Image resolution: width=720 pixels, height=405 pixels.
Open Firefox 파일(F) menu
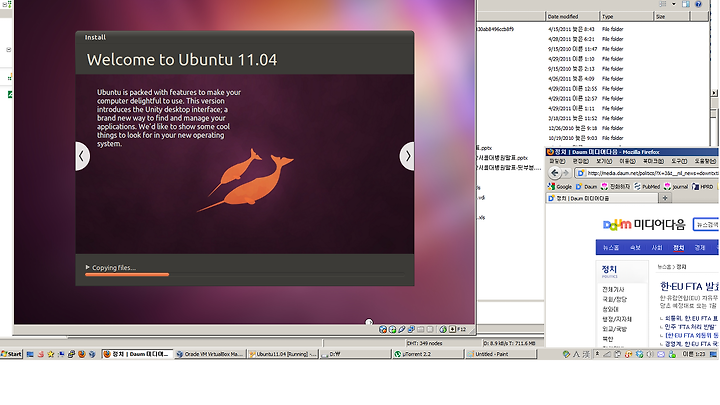click(x=557, y=161)
